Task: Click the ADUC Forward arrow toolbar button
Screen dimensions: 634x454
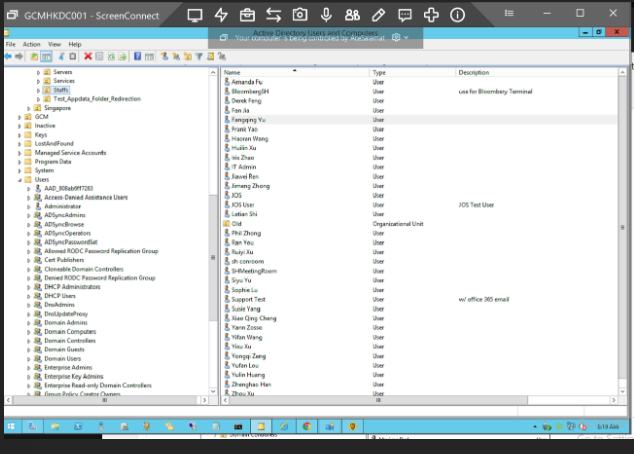Action: [19, 56]
